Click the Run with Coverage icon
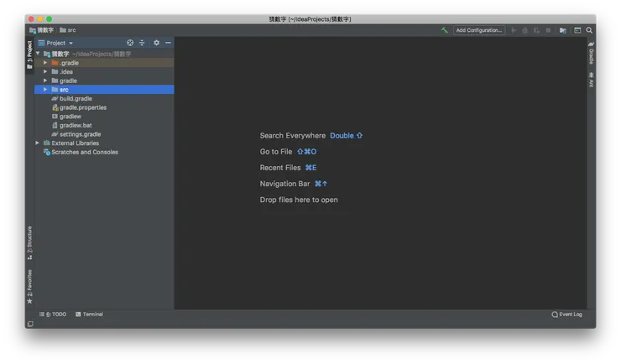The height and width of the screenshot is (364, 621). [x=536, y=30]
